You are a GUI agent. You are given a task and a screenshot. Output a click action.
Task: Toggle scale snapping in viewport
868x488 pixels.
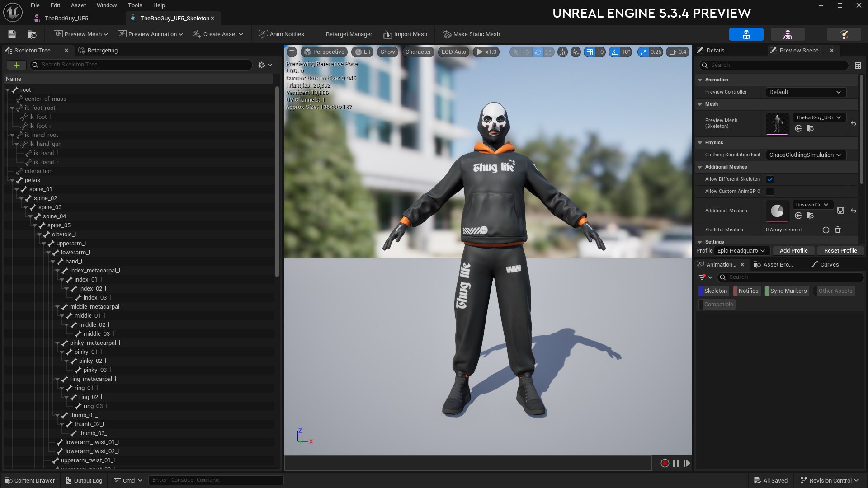pos(643,52)
